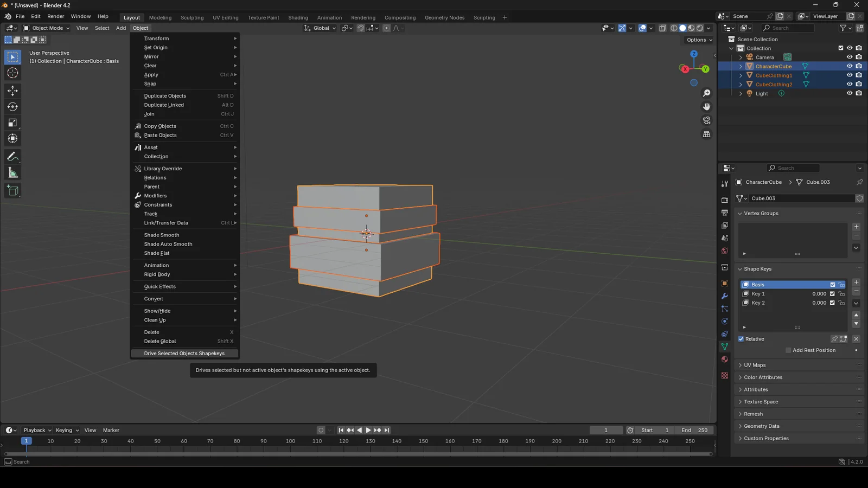Select the Rotate tool
The width and height of the screenshot is (868, 488).
coord(12,107)
